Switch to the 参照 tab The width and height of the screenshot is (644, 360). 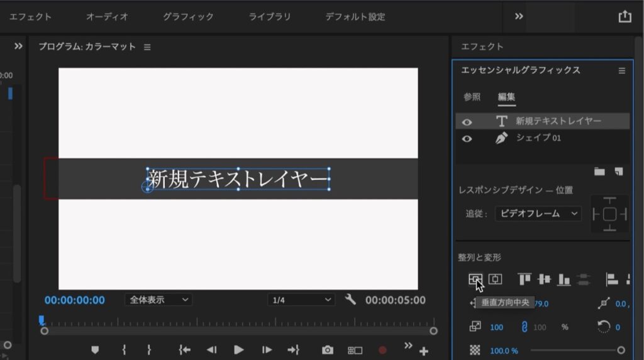[x=472, y=97]
